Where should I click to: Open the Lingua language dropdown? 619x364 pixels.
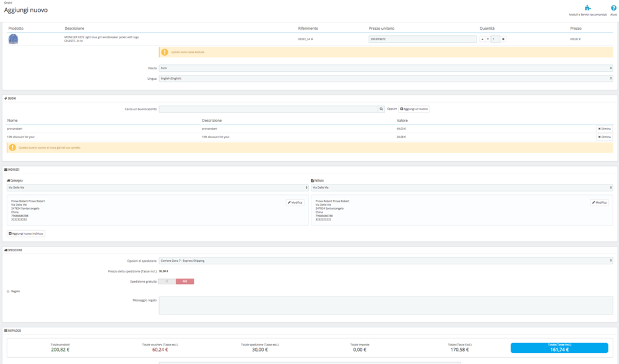(386, 79)
